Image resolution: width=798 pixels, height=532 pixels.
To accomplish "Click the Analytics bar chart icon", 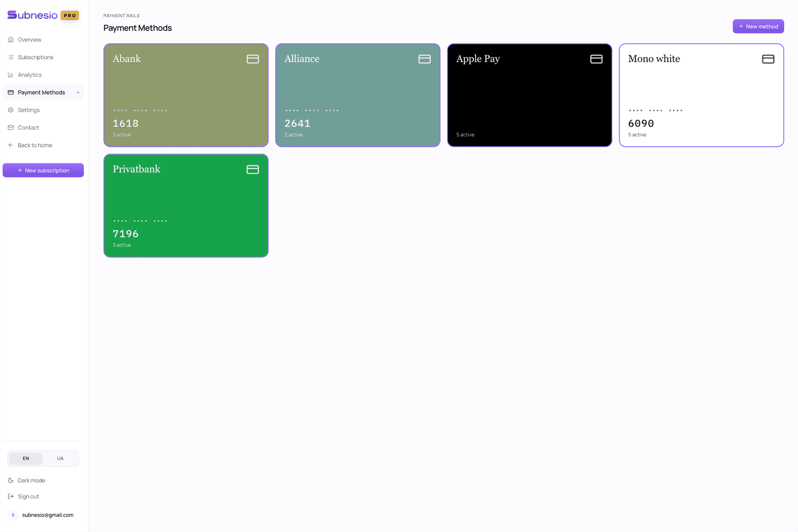I will [11, 75].
